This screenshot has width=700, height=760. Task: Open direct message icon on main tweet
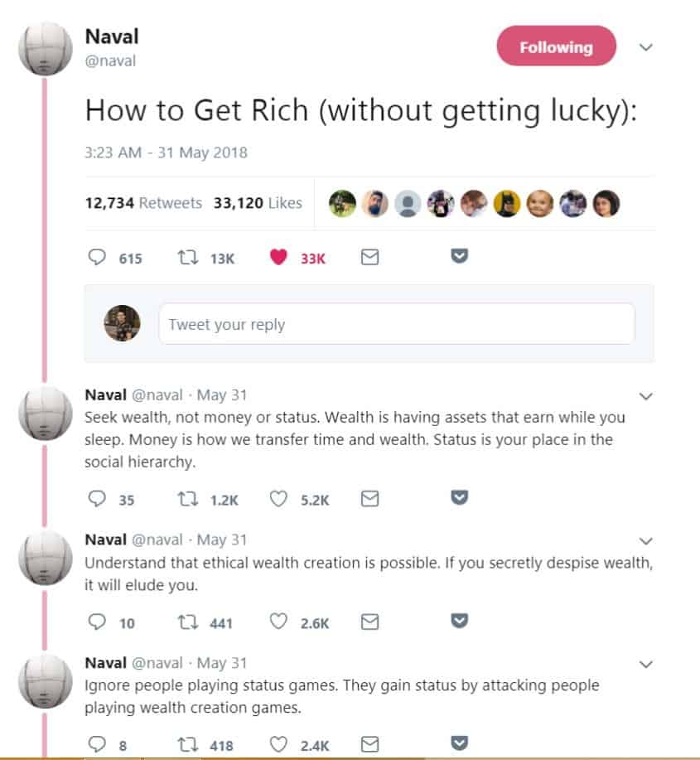(369, 257)
